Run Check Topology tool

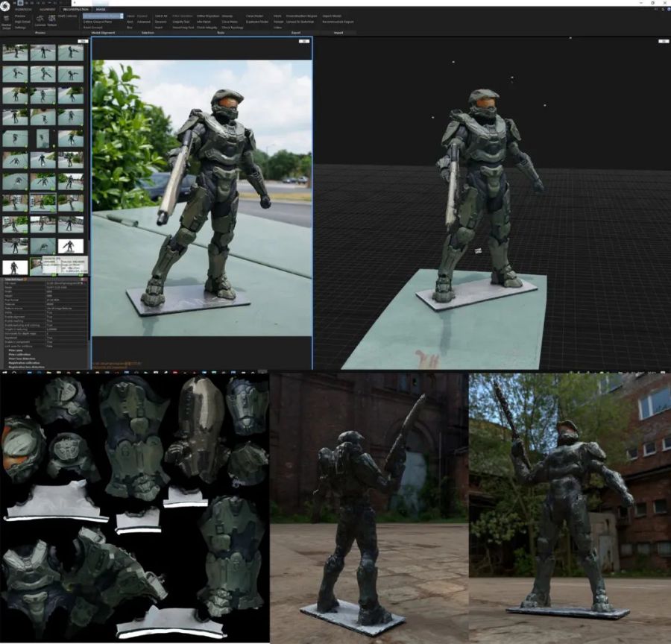(233, 28)
